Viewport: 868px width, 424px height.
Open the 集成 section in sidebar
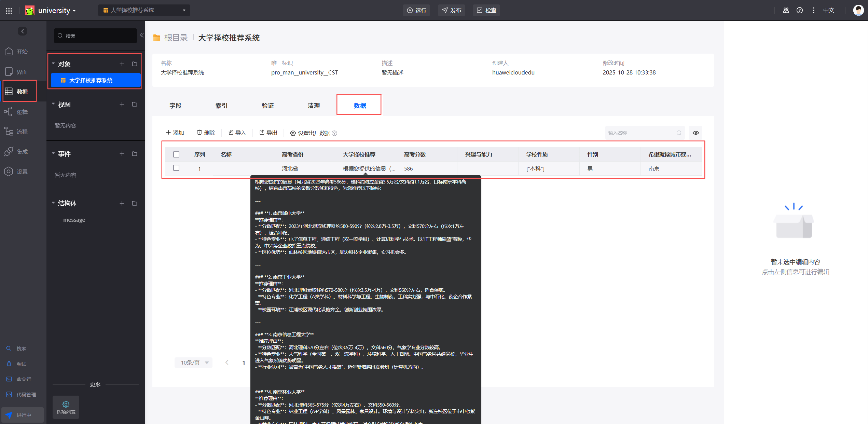click(16, 151)
